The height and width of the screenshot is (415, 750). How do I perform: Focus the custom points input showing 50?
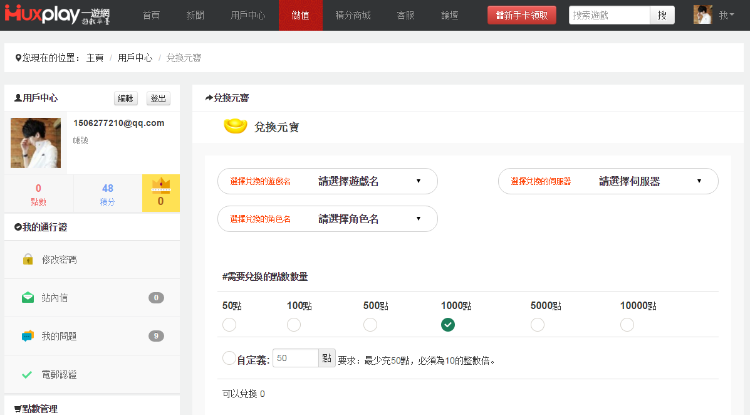[296, 358]
